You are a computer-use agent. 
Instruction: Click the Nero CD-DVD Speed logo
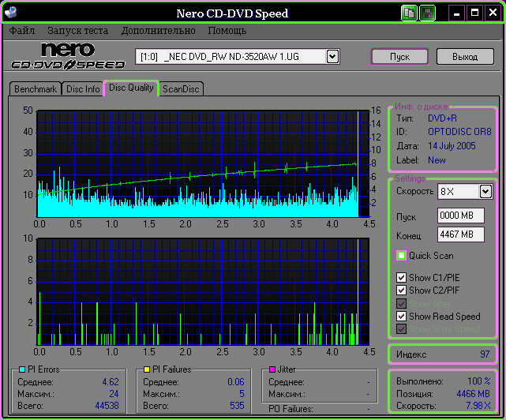[x=67, y=57]
